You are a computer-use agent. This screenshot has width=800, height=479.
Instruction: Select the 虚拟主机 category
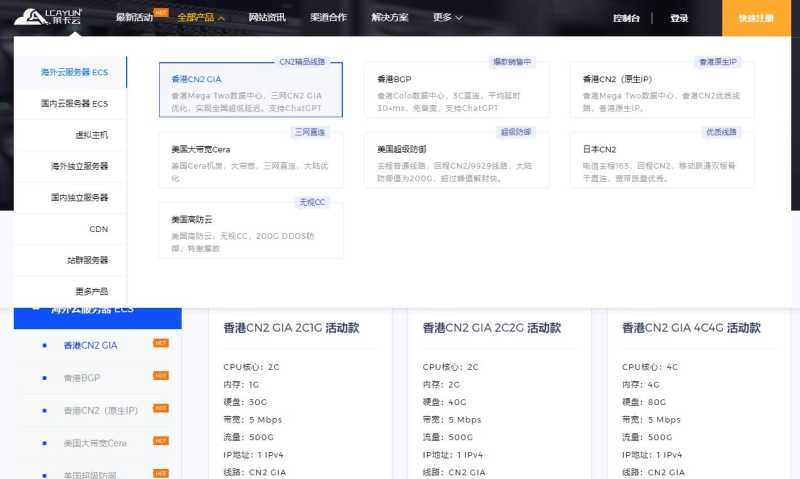pos(70,135)
